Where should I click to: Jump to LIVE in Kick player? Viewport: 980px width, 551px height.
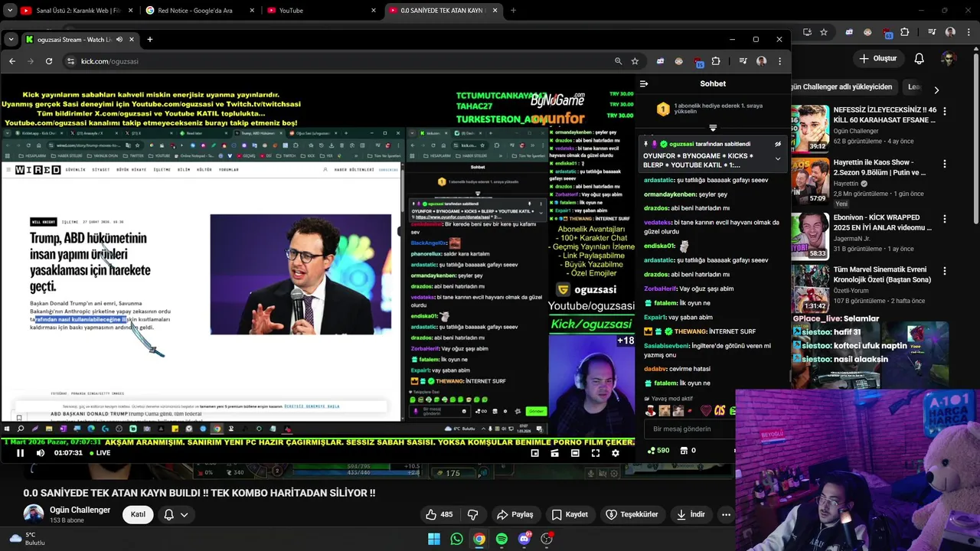pos(100,453)
